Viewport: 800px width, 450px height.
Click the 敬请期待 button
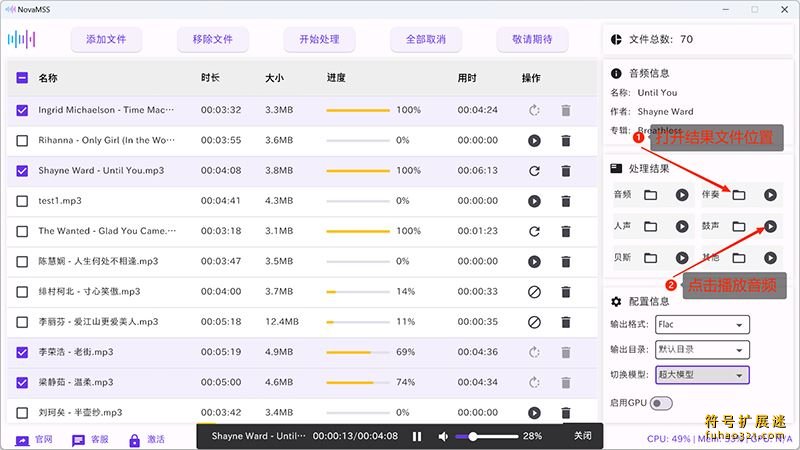coord(533,39)
